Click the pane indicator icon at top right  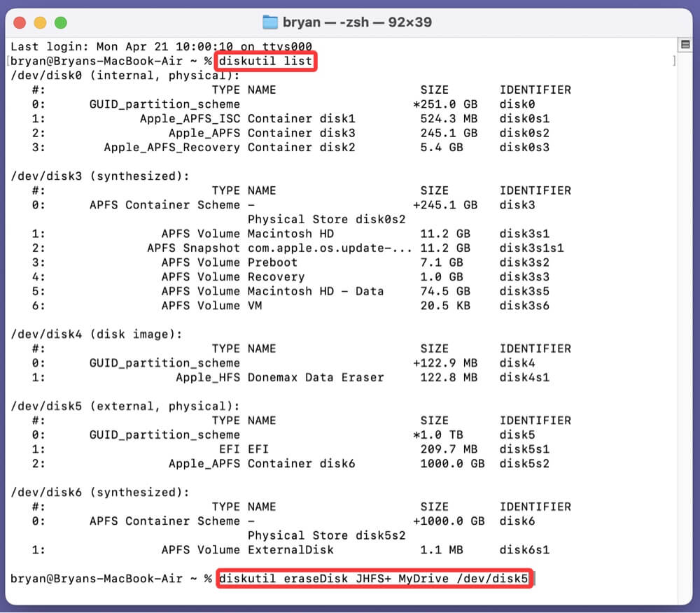coord(686,43)
